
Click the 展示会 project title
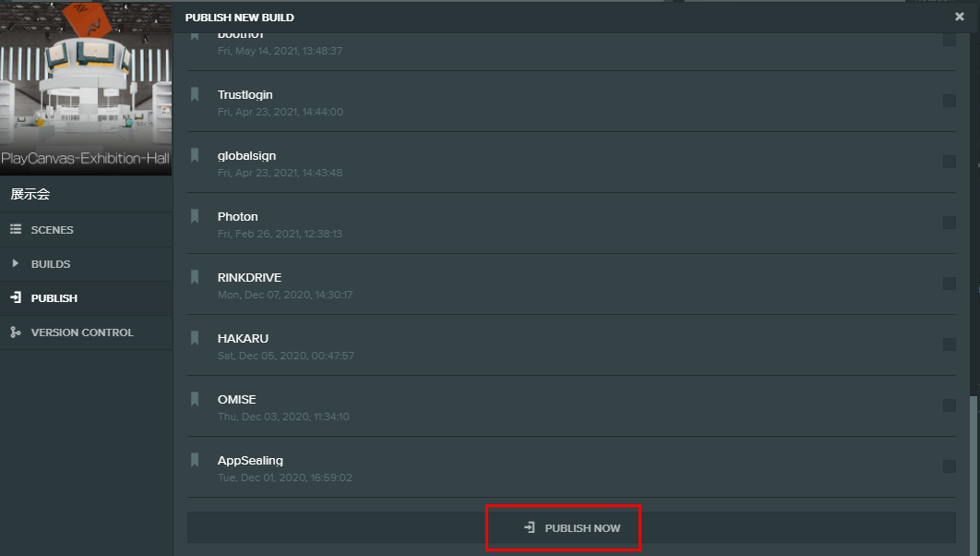[30, 194]
